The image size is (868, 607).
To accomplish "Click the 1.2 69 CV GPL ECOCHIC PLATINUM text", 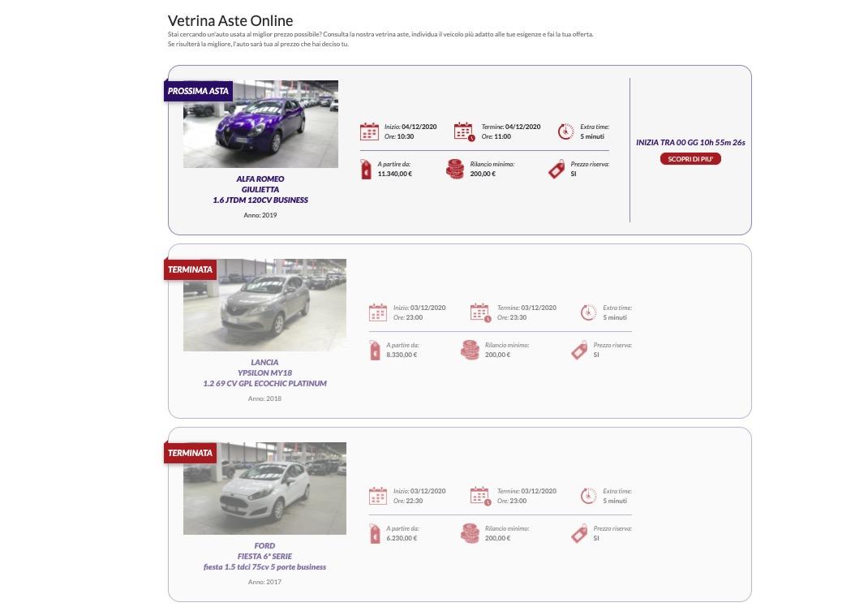I will (264, 383).
